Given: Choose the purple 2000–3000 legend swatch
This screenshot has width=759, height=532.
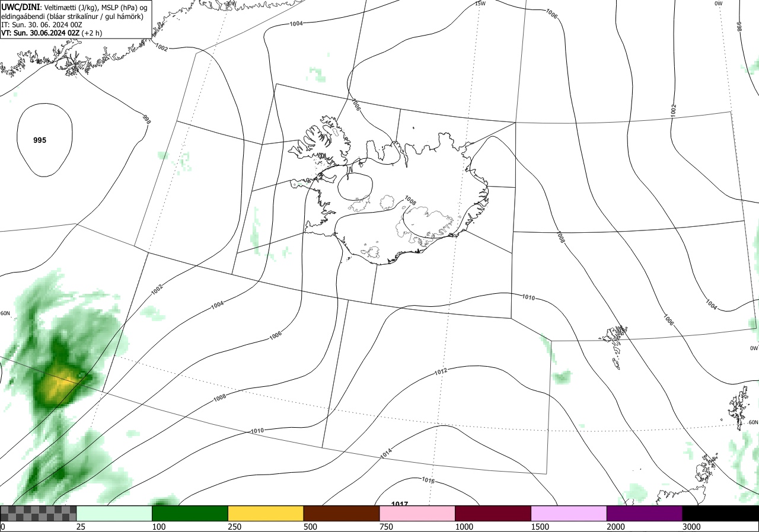Looking at the screenshot, I should click(x=645, y=513).
